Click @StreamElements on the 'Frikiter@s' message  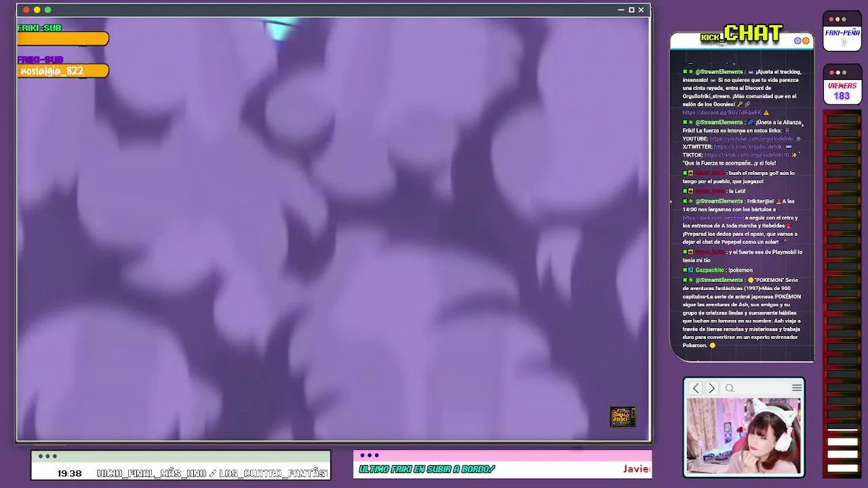[x=719, y=201]
